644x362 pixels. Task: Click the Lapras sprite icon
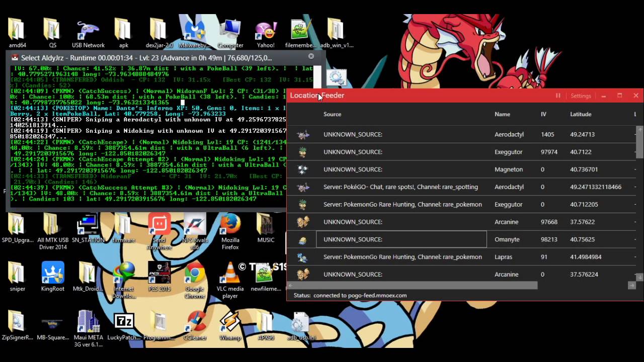point(303,257)
